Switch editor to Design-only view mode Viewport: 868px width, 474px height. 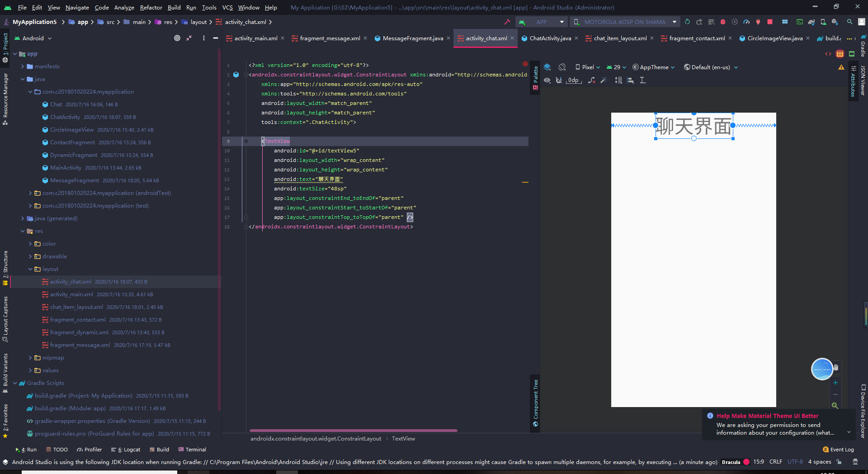click(852, 54)
